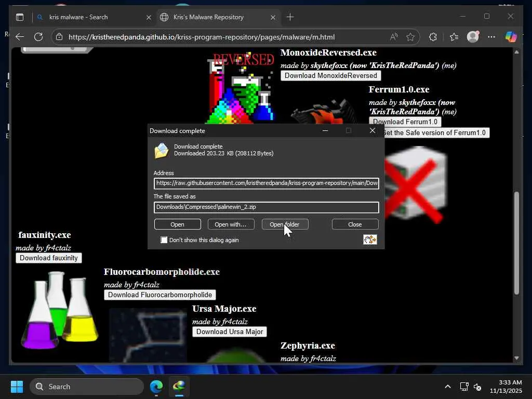
Task: Click the vertical scrollbar thumb
Action: [x=516, y=243]
